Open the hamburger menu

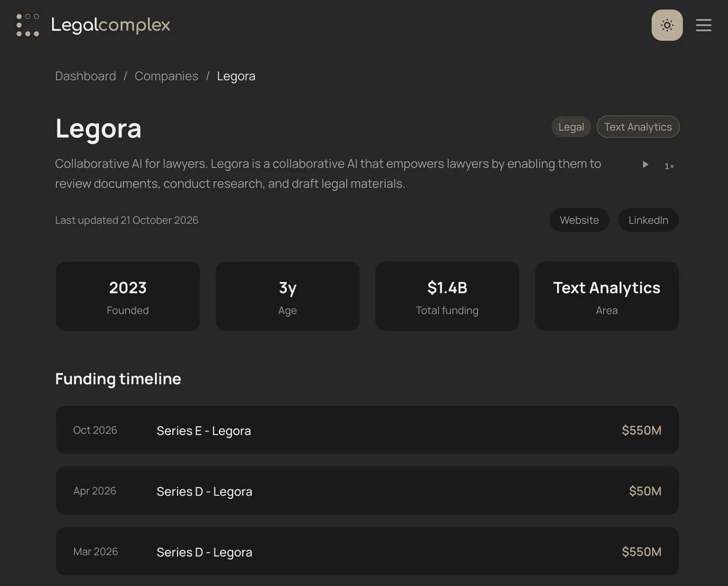[704, 25]
